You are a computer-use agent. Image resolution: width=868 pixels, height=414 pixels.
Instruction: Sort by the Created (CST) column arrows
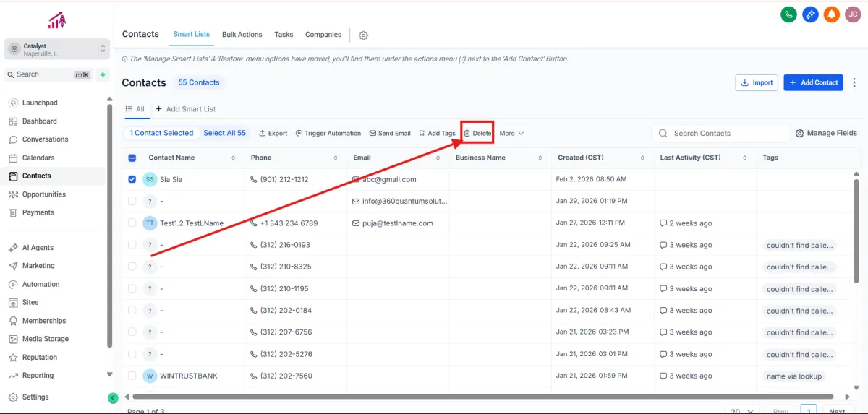pyautogui.click(x=643, y=158)
